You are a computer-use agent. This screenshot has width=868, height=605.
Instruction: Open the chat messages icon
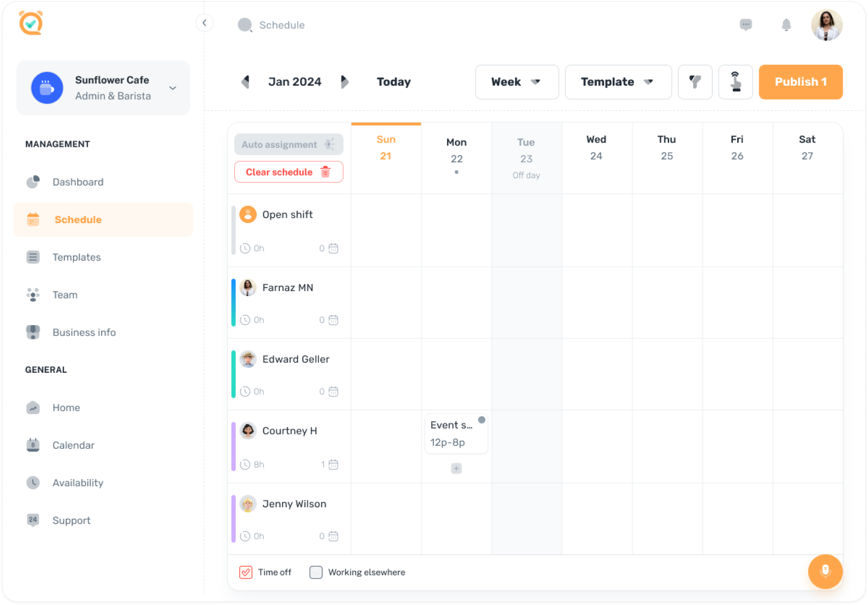(745, 24)
